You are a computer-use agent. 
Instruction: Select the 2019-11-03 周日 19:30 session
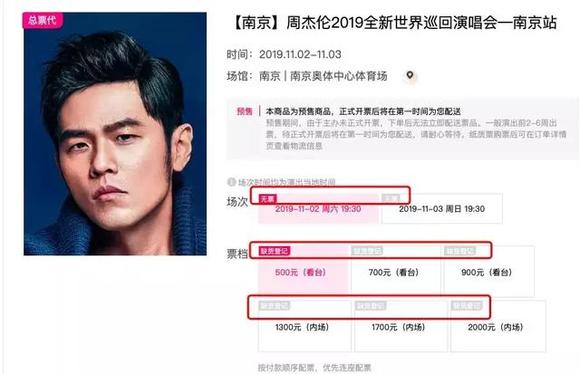(x=442, y=209)
